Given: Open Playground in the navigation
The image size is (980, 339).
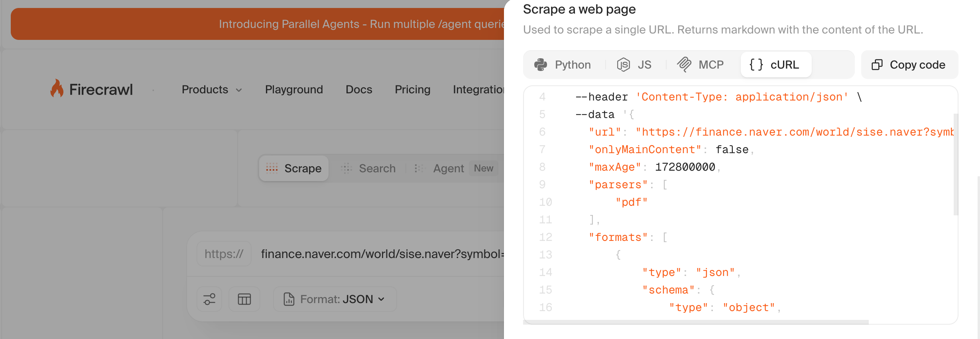Looking at the screenshot, I should pos(294,90).
